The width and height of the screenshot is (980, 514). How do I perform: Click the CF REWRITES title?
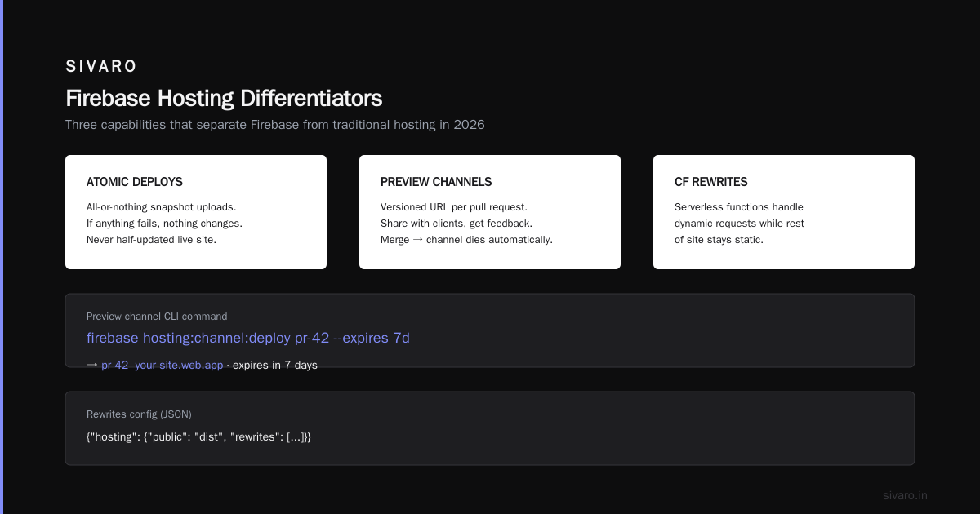pos(711,182)
